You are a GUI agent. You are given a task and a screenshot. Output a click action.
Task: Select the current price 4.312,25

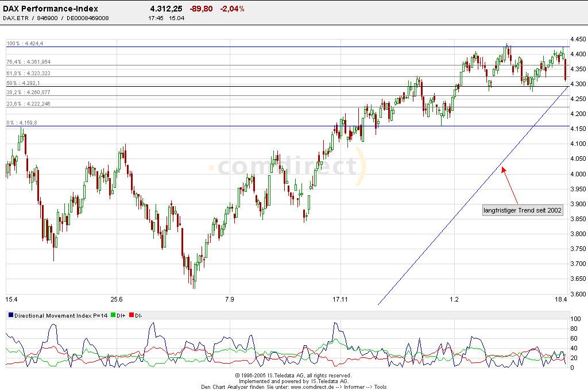tap(166, 9)
